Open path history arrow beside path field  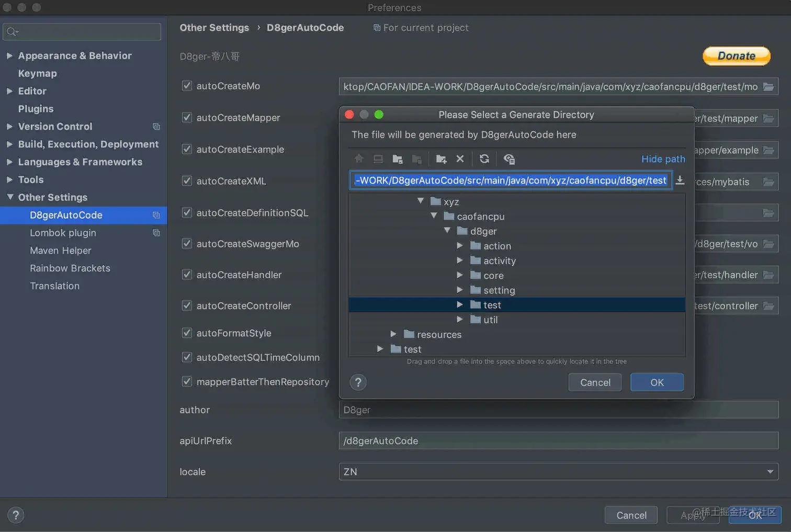point(680,180)
